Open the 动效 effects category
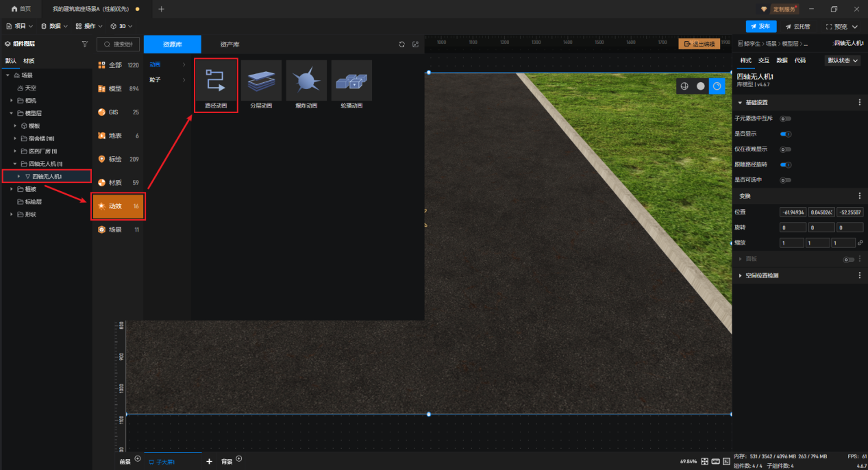Image resolution: width=868 pixels, height=470 pixels. (118, 206)
